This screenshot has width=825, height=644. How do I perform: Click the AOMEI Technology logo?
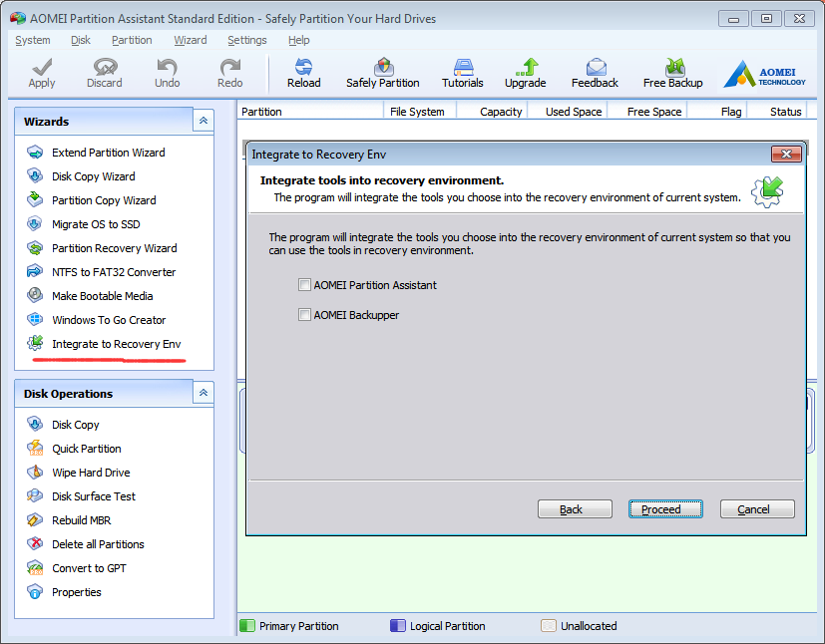pos(764,74)
